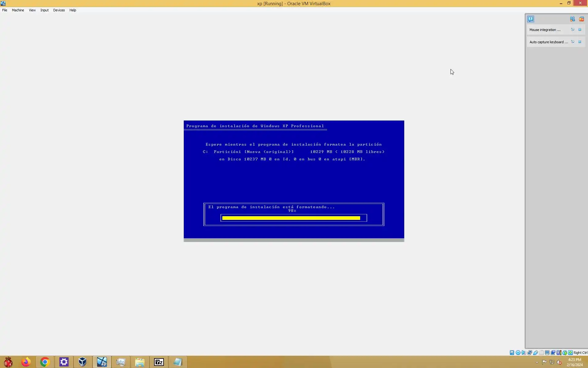Show hidden system tray icons

pyautogui.click(x=537, y=362)
